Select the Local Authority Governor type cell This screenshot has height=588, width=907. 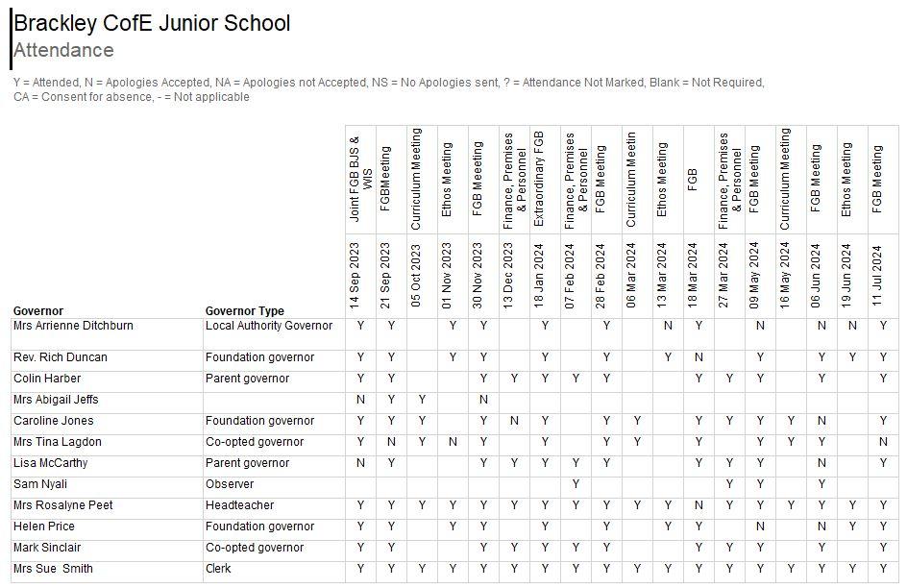pyautogui.click(x=269, y=326)
